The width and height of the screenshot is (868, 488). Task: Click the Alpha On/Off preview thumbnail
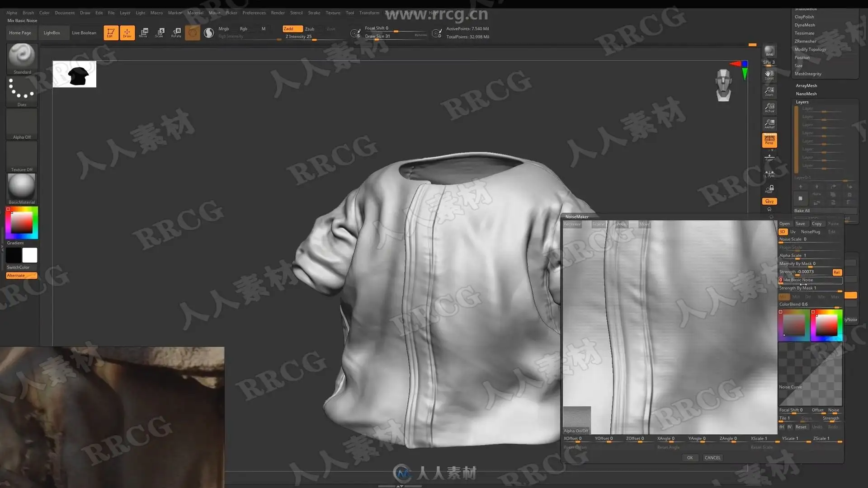pos(576,419)
